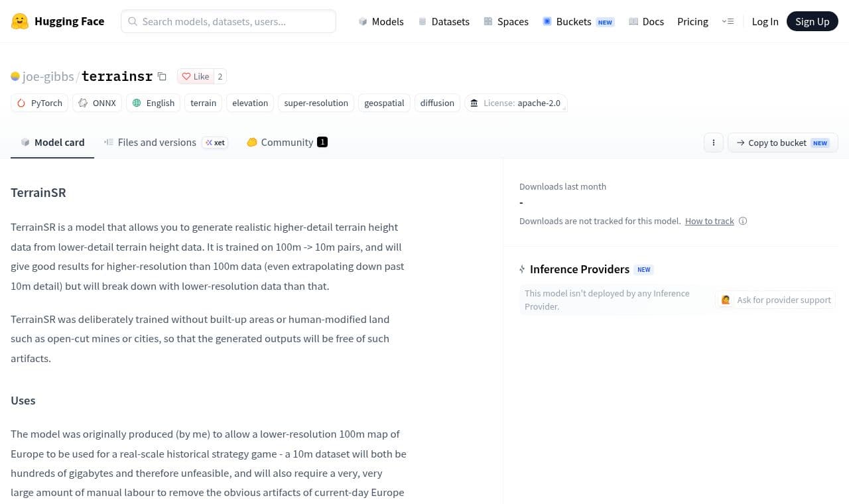
Task: Go to the Pricing page
Action: (692, 21)
